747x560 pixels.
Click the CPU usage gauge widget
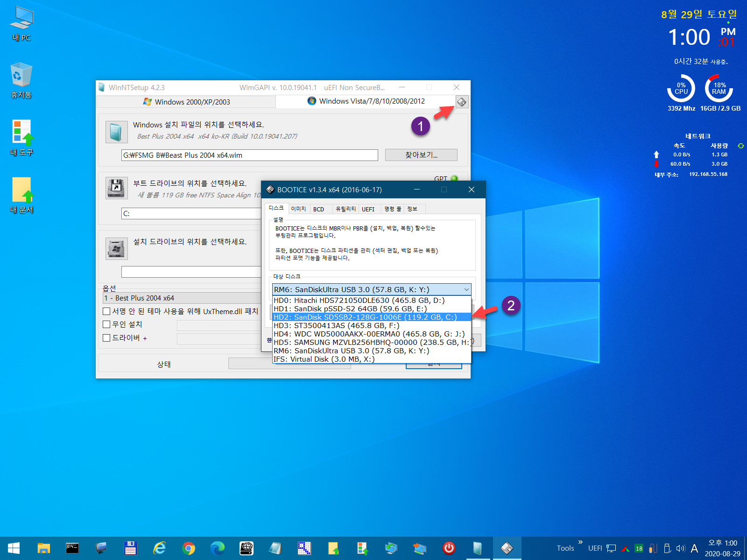click(x=681, y=89)
